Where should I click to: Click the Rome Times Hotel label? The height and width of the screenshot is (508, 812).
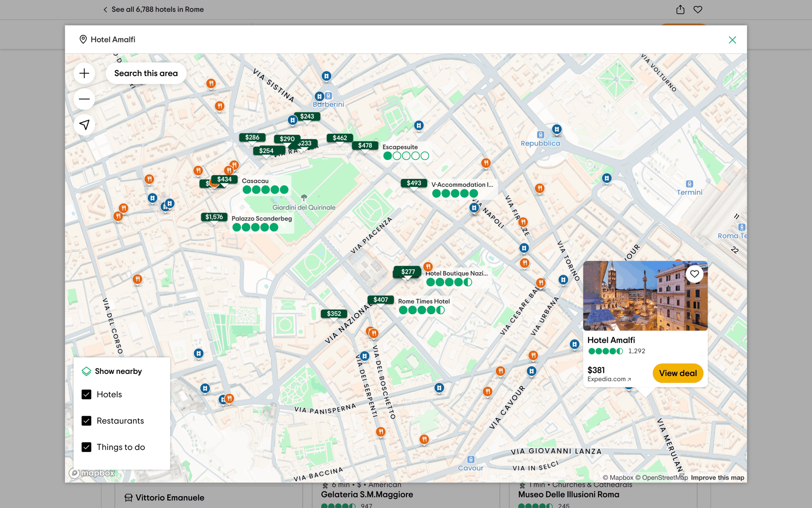tap(424, 301)
